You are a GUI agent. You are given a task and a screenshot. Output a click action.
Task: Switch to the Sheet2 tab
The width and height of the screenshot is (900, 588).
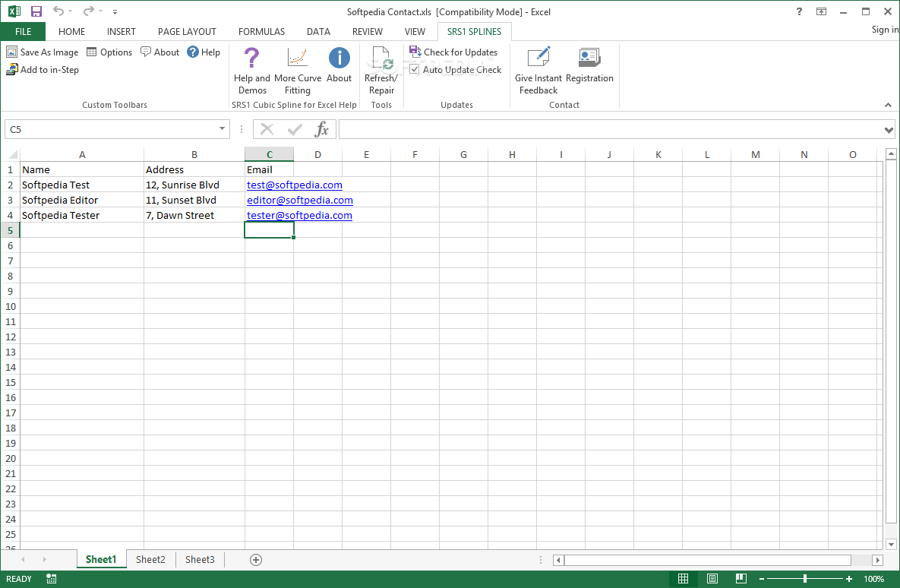[x=150, y=559]
